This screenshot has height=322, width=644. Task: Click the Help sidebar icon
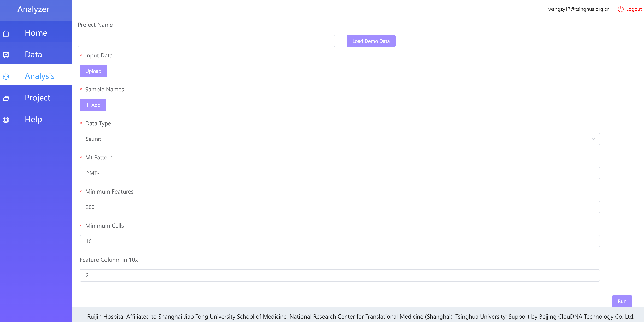7,120
